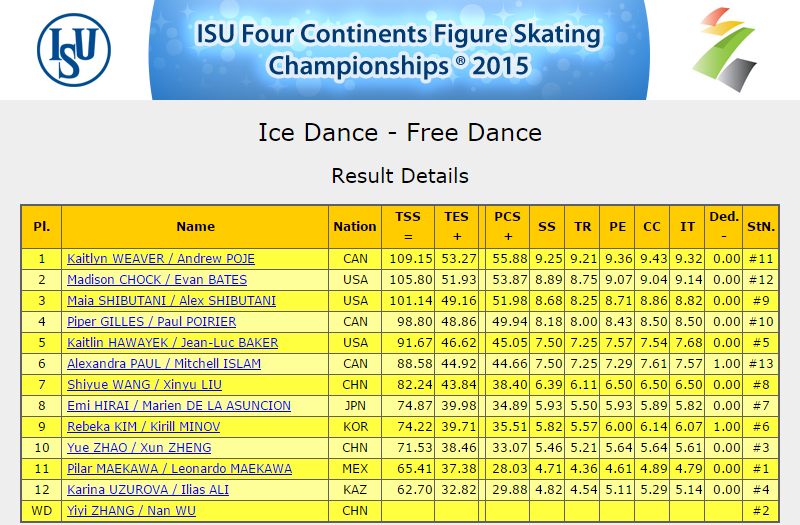The height and width of the screenshot is (525, 800).
Task: Click the ISU circular logo
Action: [74, 49]
